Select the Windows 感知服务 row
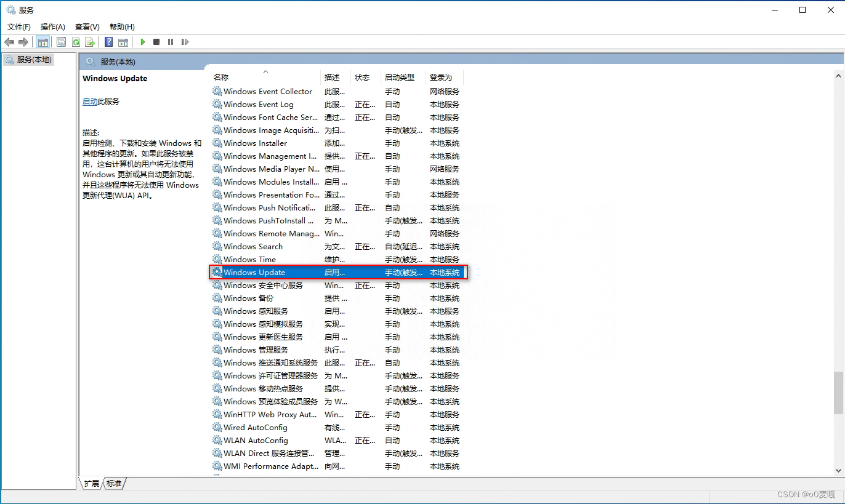The width and height of the screenshot is (845, 504). (336, 311)
